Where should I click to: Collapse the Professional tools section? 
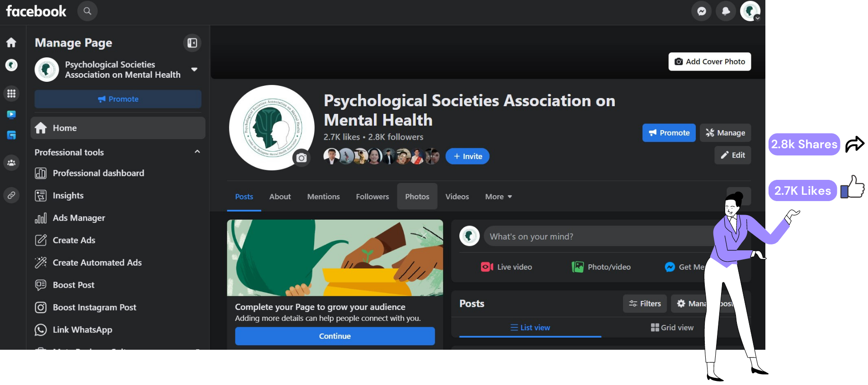197,152
